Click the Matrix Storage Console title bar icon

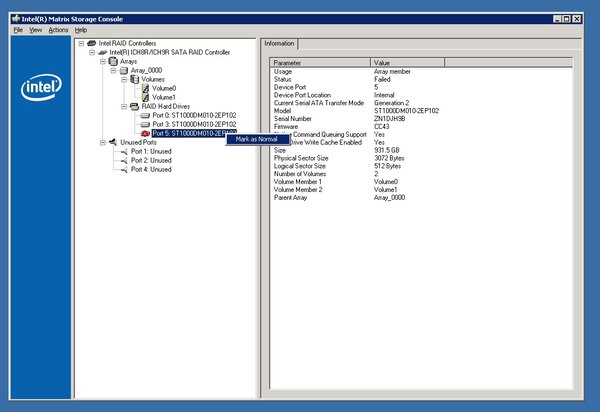[16, 19]
